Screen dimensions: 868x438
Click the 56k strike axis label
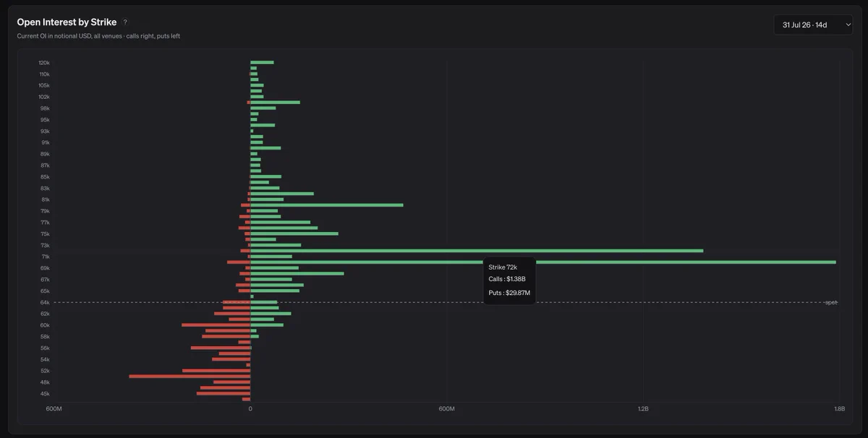pos(45,348)
